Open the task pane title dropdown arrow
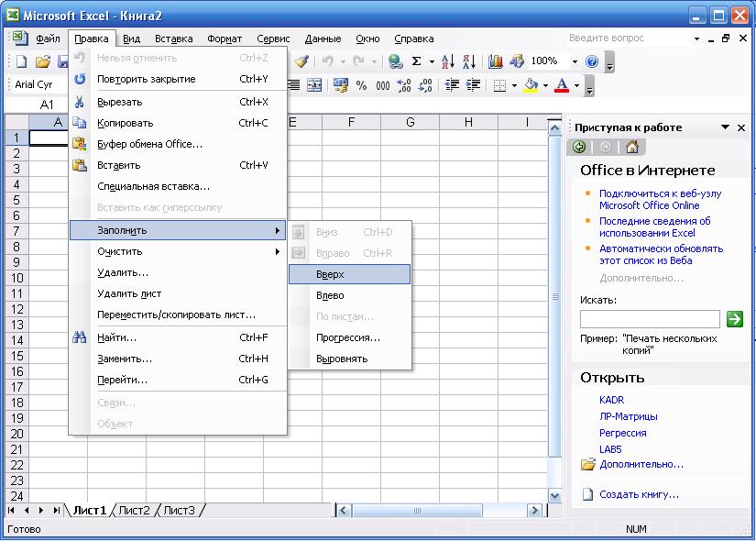This screenshot has height=541, width=756. pos(725,127)
